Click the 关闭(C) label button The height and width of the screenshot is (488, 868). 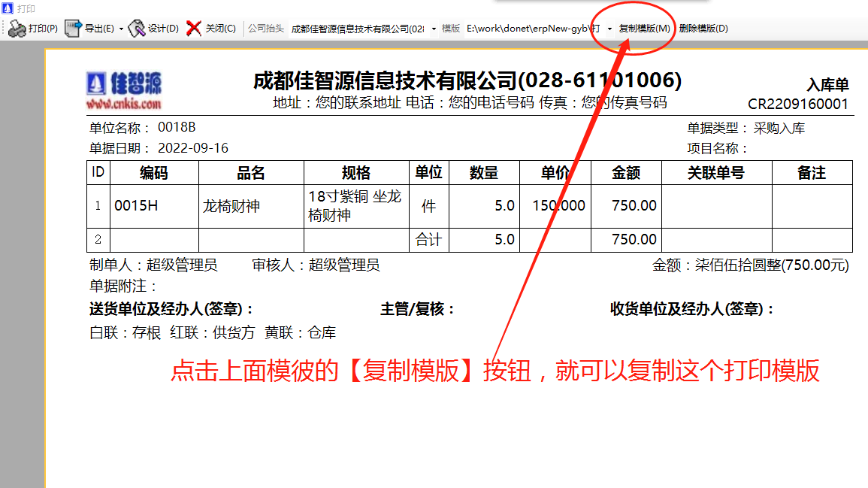click(x=220, y=29)
